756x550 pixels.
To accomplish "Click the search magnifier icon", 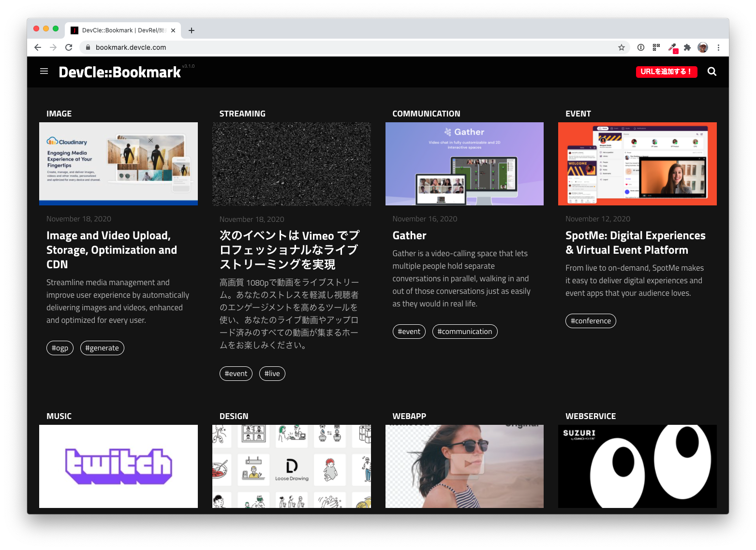I will pos(712,72).
